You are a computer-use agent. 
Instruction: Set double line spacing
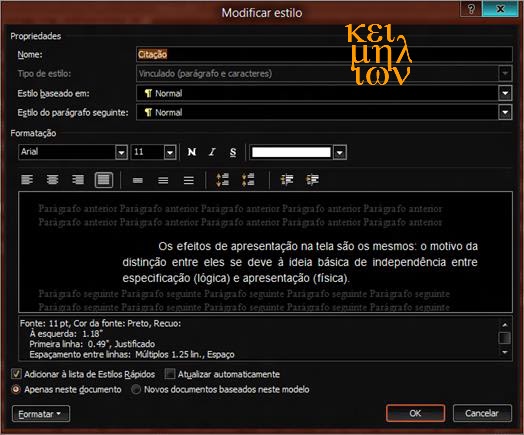[x=188, y=180]
